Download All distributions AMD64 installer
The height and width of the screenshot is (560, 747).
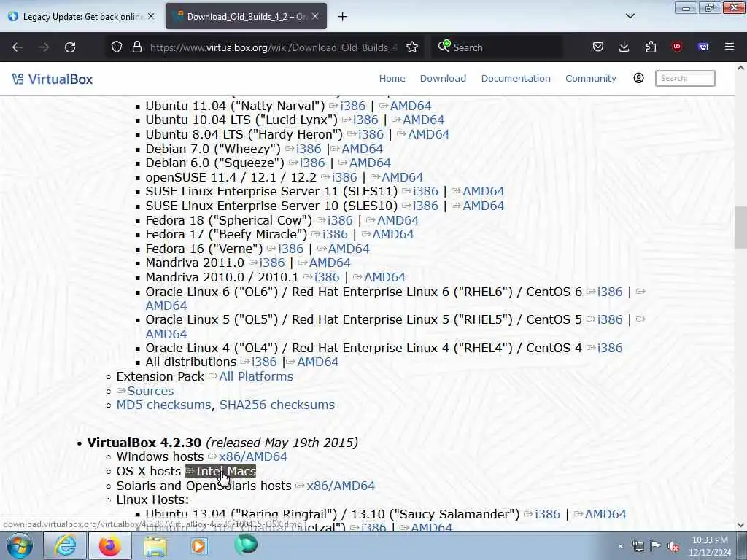318,362
